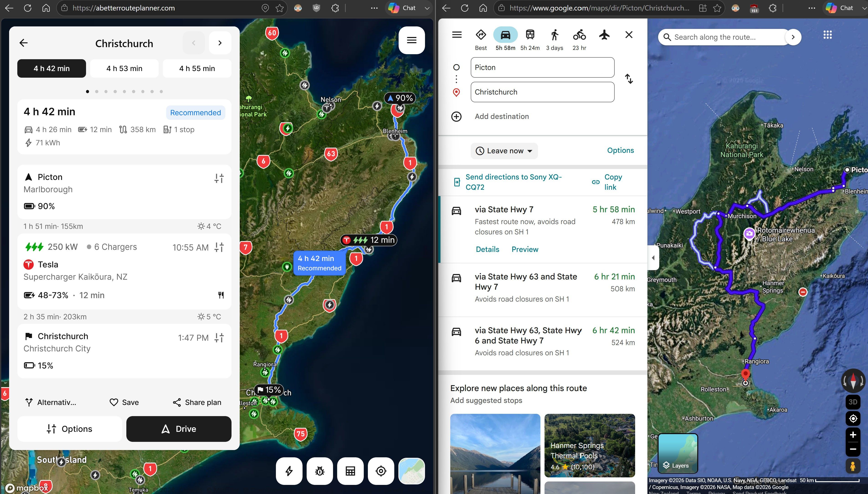
Task: Click the Google Maps compass
Action: [853, 381]
